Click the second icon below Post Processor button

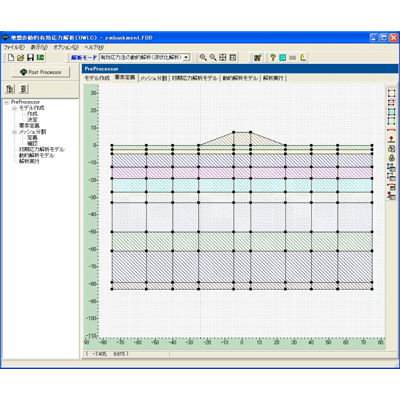(x=23, y=89)
